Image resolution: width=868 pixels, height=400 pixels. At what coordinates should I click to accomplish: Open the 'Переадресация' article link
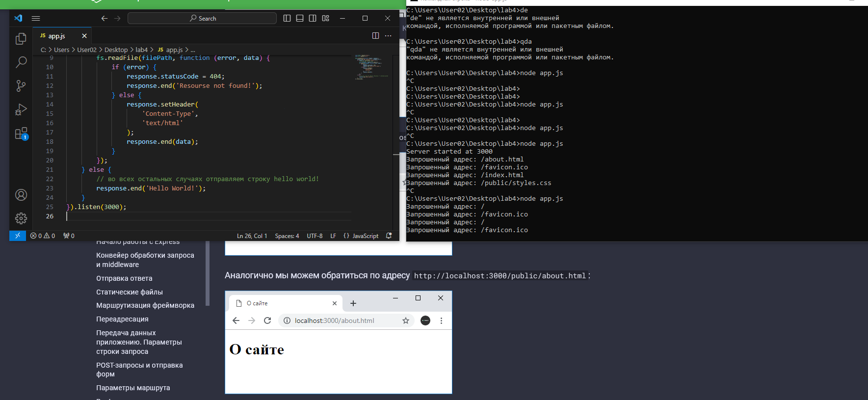pyautogui.click(x=122, y=319)
